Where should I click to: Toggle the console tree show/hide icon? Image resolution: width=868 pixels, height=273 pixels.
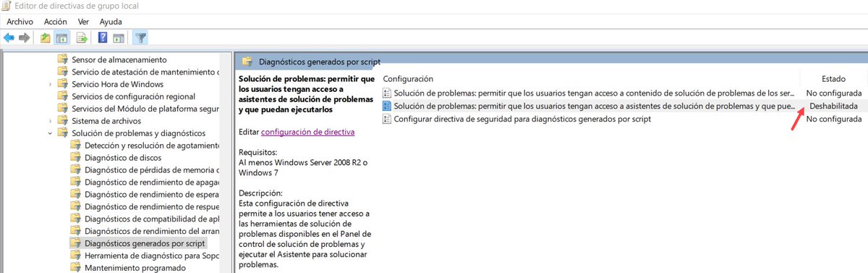click(x=62, y=38)
